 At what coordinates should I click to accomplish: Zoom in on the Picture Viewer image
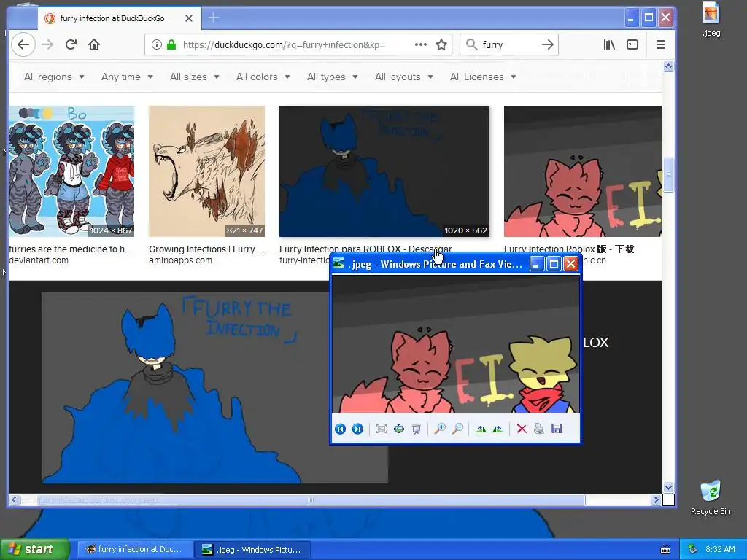click(x=440, y=429)
